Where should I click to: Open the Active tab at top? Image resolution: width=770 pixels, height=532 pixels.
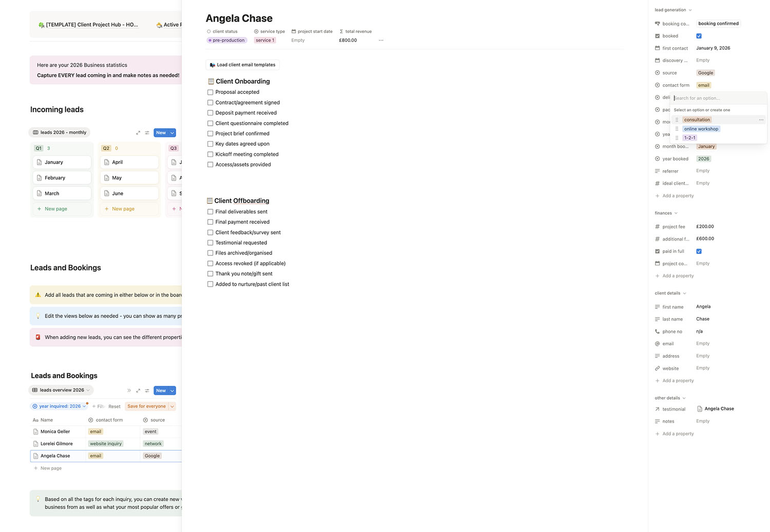168,25
